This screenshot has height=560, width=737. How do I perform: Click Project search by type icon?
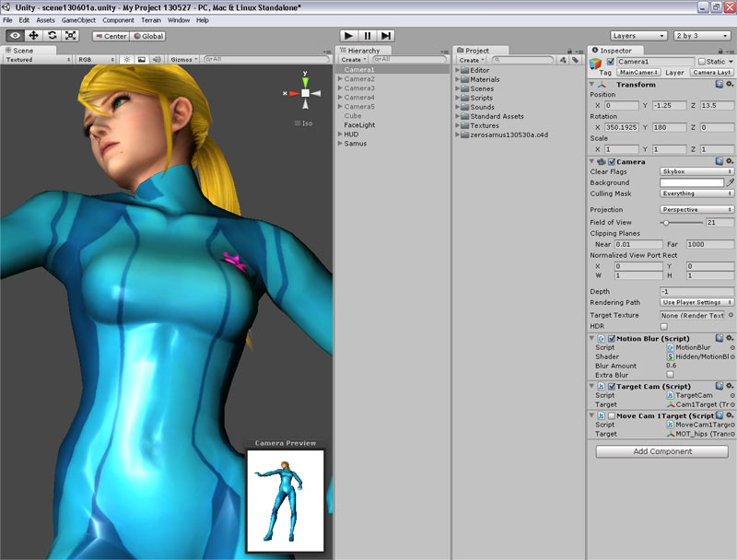pos(563,60)
